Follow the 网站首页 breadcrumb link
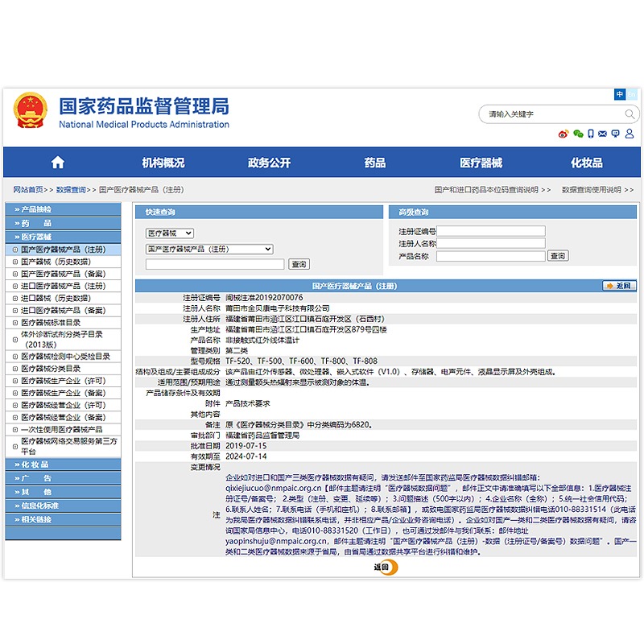Viewport: 644px width, 644px height. tap(28, 189)
